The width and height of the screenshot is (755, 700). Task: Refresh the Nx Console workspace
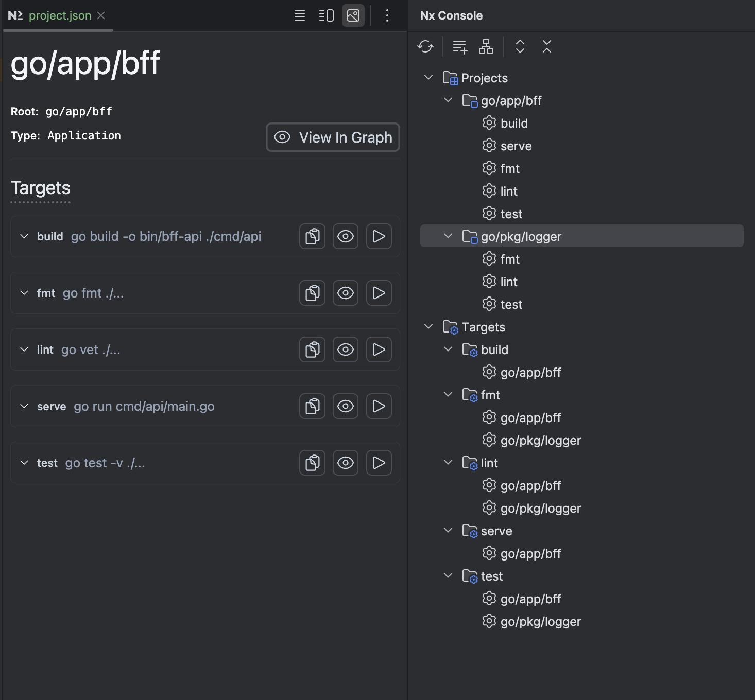pyautogui.click(x=425, y=47)
